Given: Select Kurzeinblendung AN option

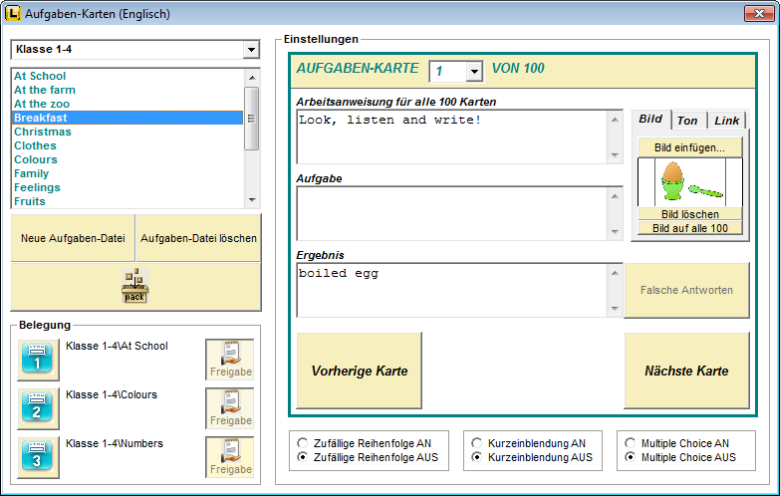Looking at the screenshot, I should click(477, 442).
